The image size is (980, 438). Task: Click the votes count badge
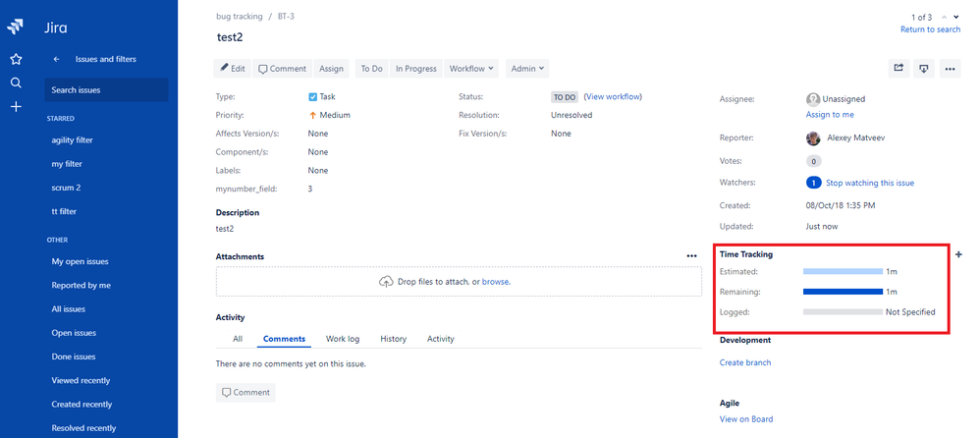(x=814, y=161)
